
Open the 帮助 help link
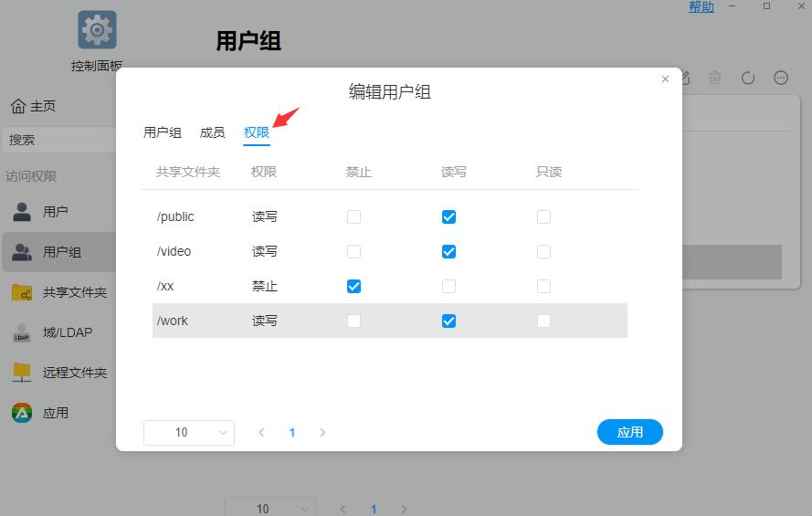(x=701, y=6)
